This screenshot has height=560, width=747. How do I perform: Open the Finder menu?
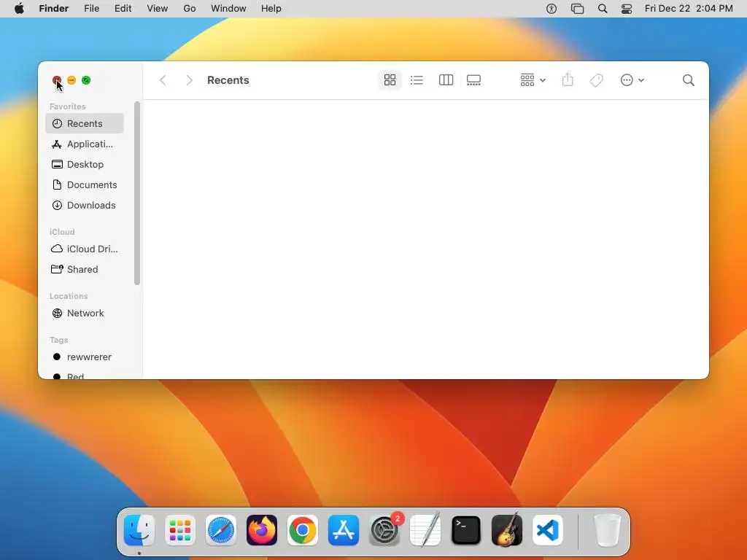(x=54, y=9)
